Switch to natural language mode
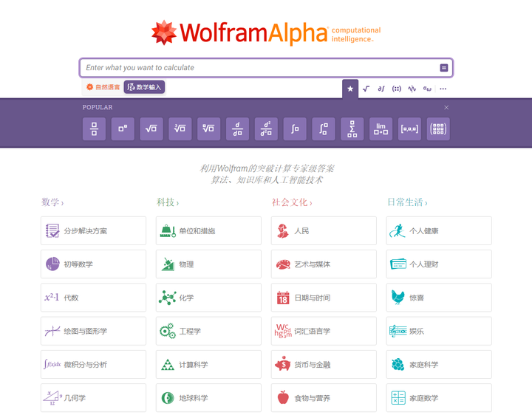The image size is (532, 415). click(x=103, y=87)
